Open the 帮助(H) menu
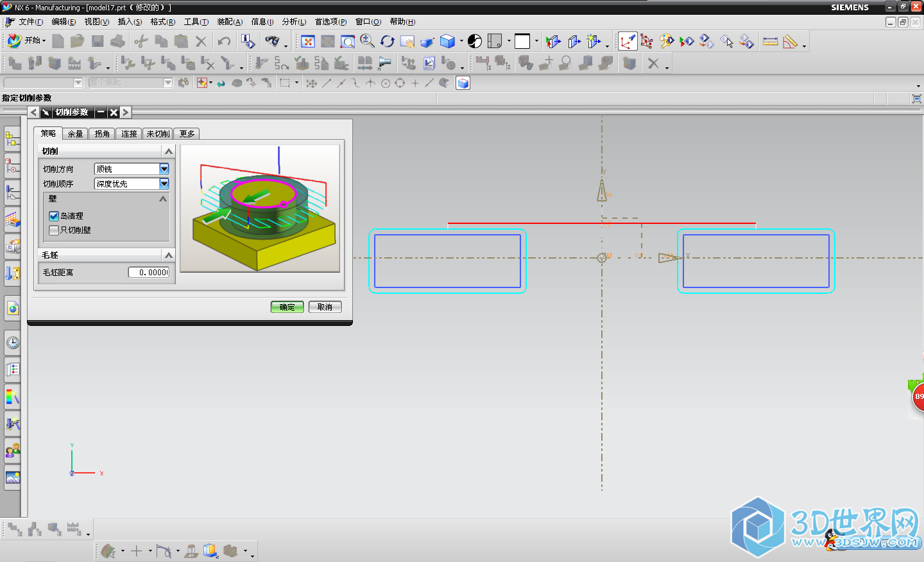924x562 pixels. point(402,22)
